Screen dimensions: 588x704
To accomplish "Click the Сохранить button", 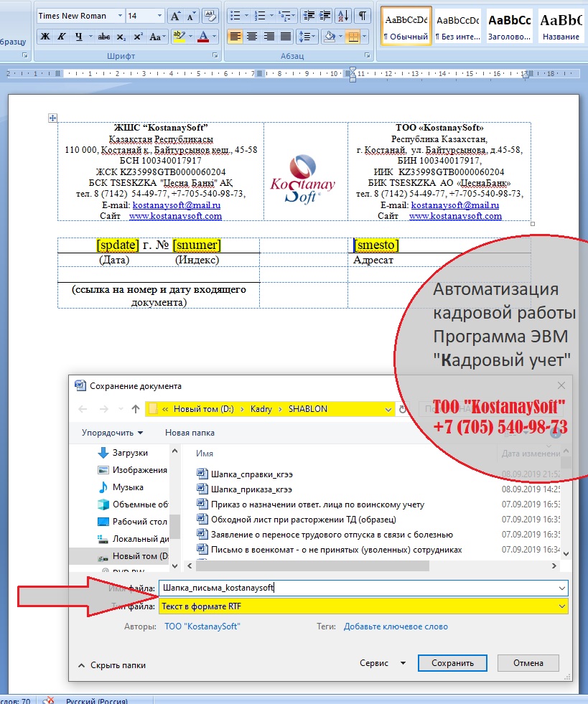I will pyautogui.click(x=452, y=663).
